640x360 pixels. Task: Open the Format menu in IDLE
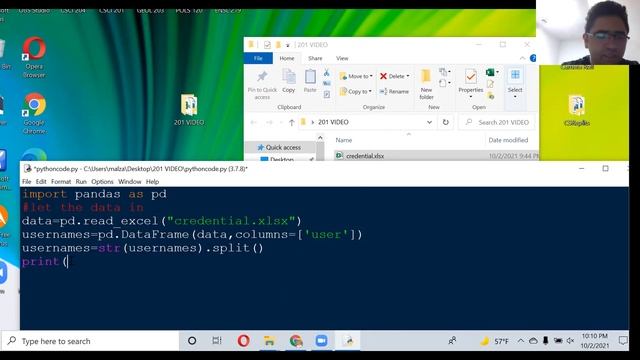(61, 182)
